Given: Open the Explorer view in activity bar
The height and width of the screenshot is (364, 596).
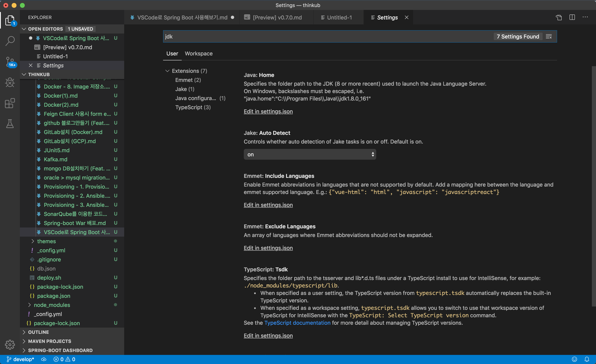Looking at the screenshot, I should [10, 20].
